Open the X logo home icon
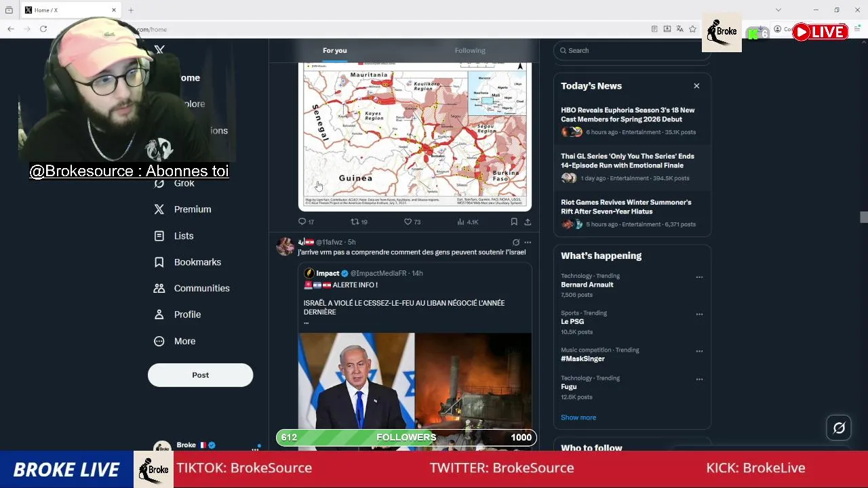Viewport: 868px width, 488px height. pos(159,49)
